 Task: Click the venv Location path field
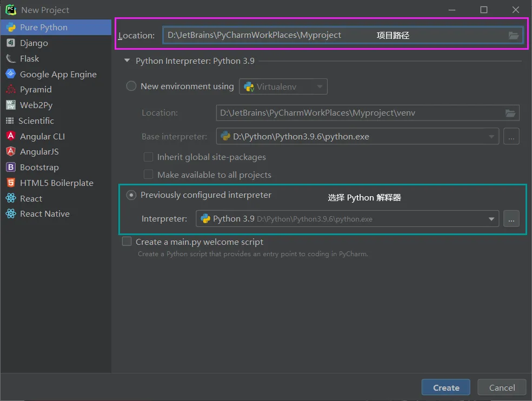coord(368,113)
